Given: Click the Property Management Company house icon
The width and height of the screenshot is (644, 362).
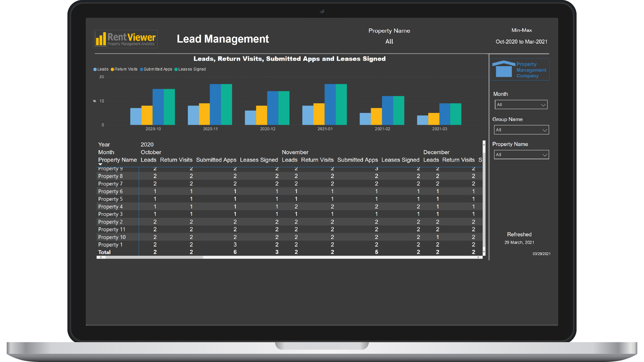Looking at the screenshot, I should tap(503, 69).
